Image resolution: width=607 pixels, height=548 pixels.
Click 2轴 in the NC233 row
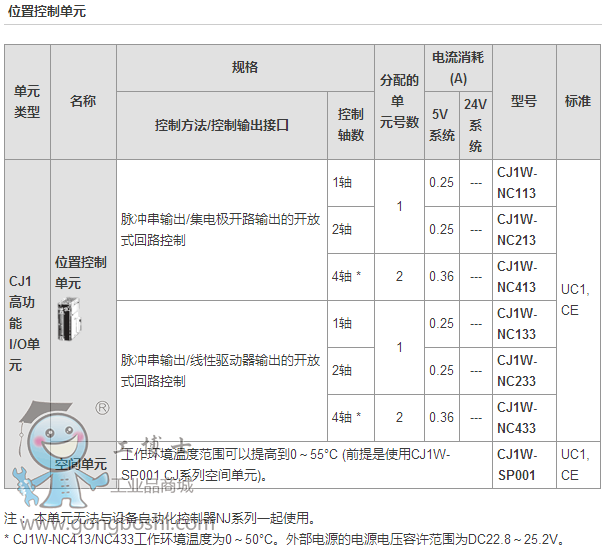click(342, 370)
